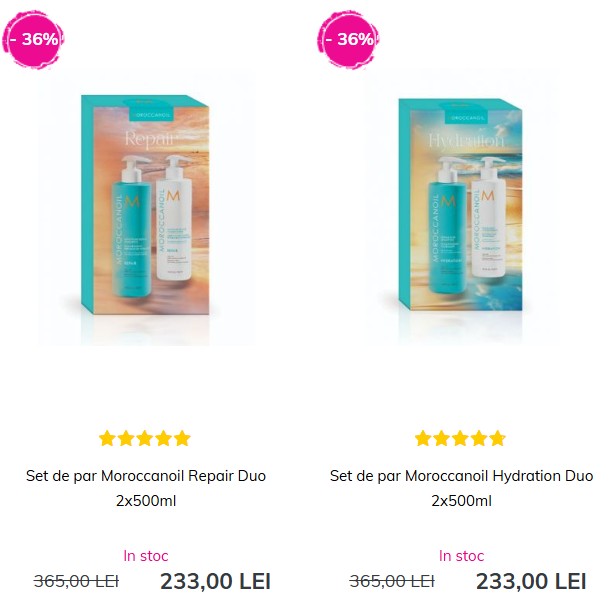Click the fifth star of Repair Duo rating
This screenshot has height=612, width=609.
point(182,439)
